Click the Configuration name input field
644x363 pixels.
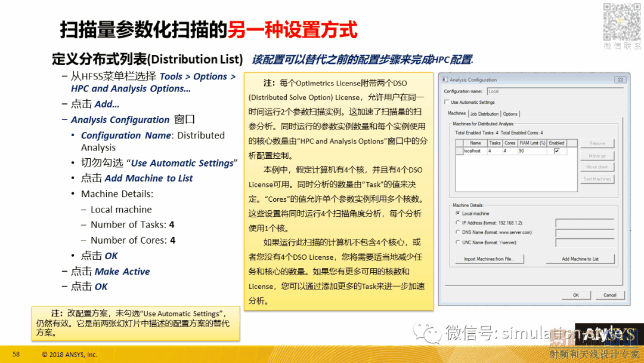(x=555, y=91)
